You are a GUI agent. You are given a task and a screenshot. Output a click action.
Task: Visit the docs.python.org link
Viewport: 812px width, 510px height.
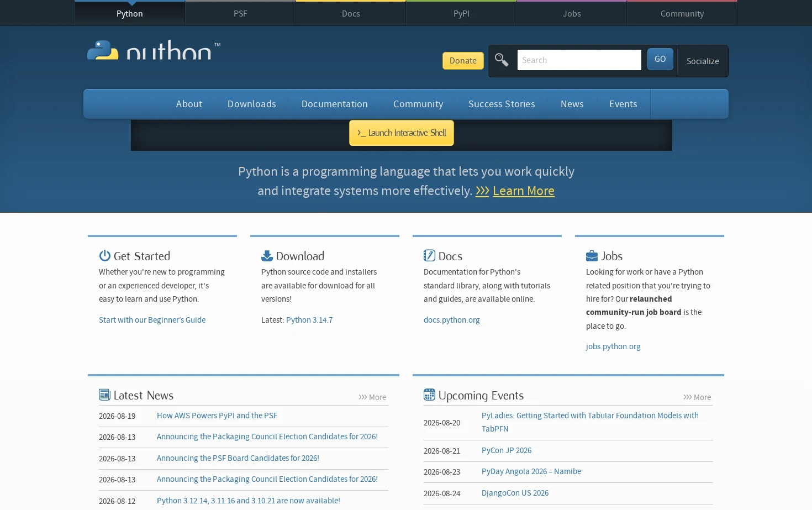point(452,320)
